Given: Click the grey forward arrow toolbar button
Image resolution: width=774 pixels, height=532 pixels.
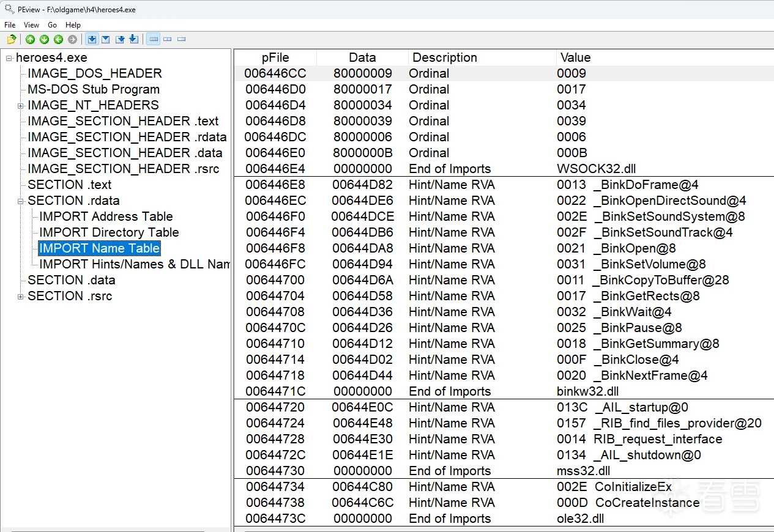Looking at the screenshot, I should click(x=73, y=40).
